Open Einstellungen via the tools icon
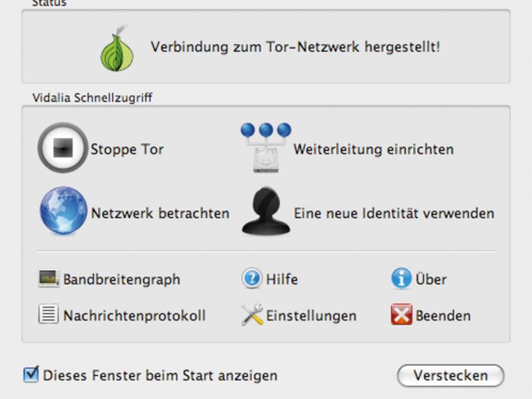Image resolution: width=532 pixels, height=399 pixels. [x=251, y=315]
